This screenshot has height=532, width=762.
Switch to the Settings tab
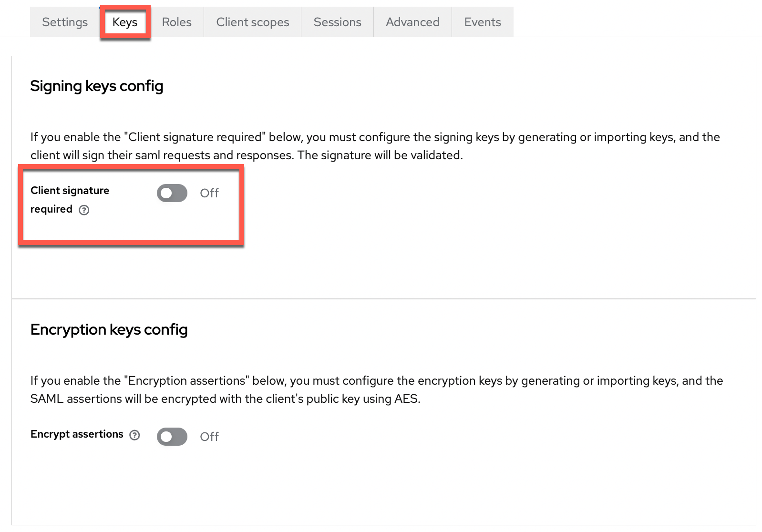click(x=65, y=22)
